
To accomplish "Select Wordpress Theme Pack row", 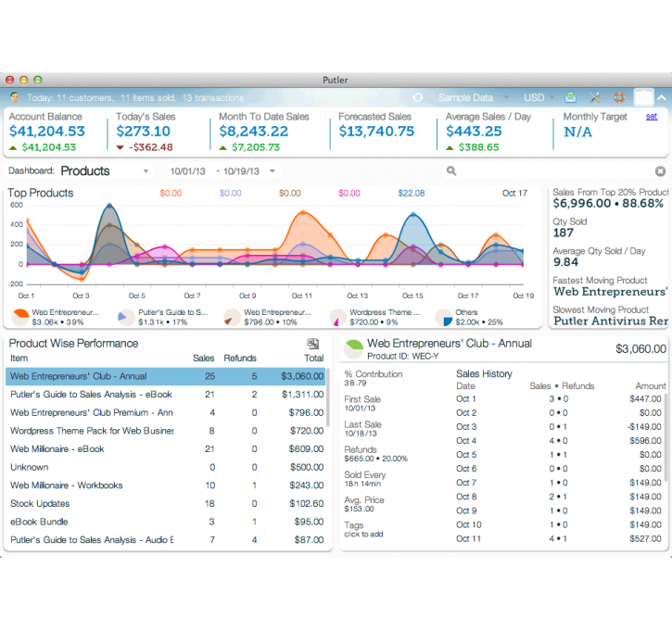I will pos(166,431).
